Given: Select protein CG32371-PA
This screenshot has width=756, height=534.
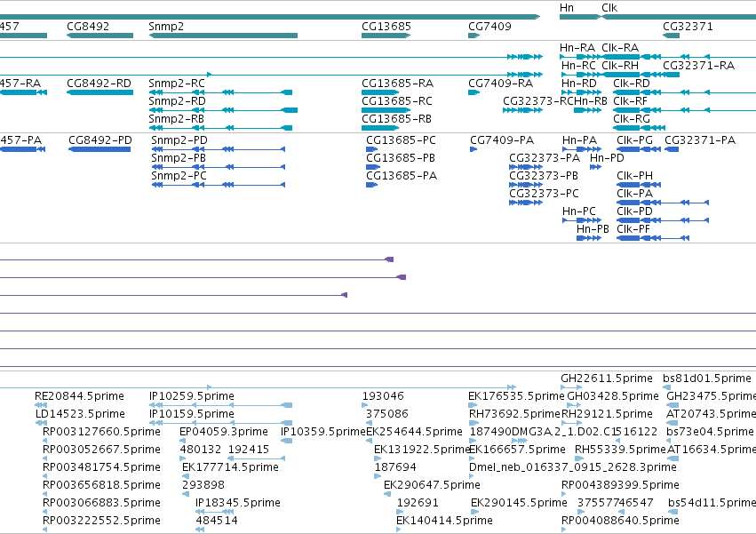Looking at the screenshot, I should coord(700,140).
